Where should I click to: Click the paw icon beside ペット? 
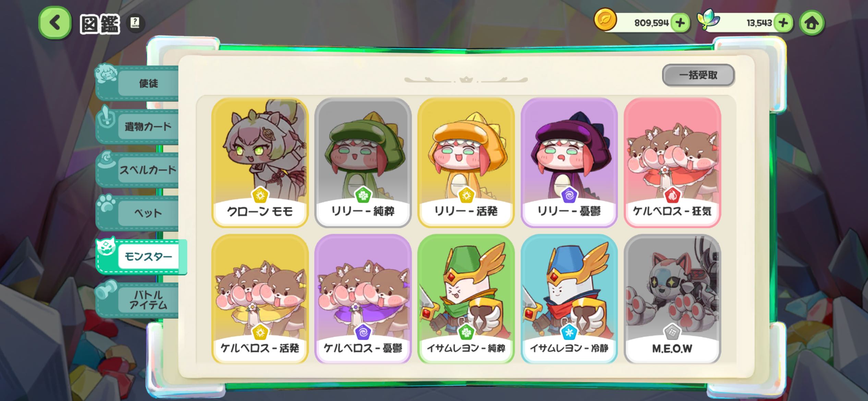tap(107, 204)
